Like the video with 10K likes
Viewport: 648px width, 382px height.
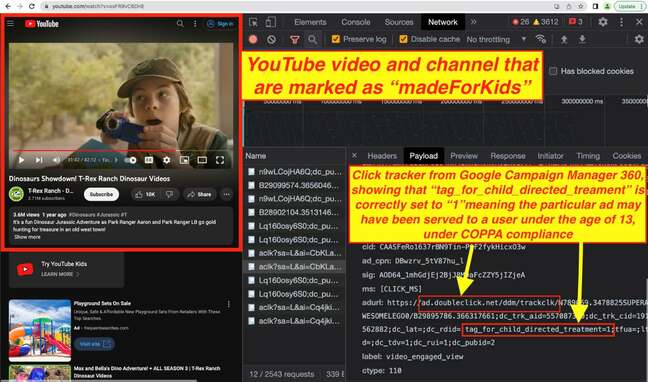pos(145,194)
